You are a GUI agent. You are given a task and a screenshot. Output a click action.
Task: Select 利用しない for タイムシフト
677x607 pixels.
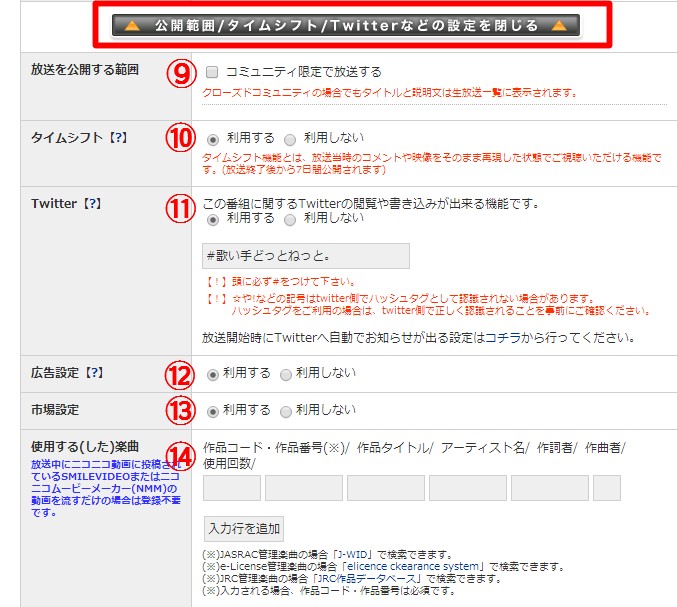290,138
